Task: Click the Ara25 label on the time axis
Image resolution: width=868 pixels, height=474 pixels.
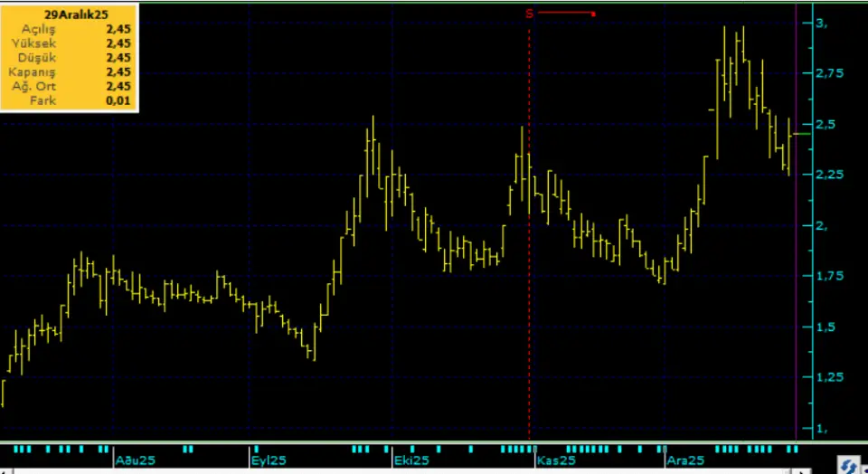Action: tap(684, 460)
